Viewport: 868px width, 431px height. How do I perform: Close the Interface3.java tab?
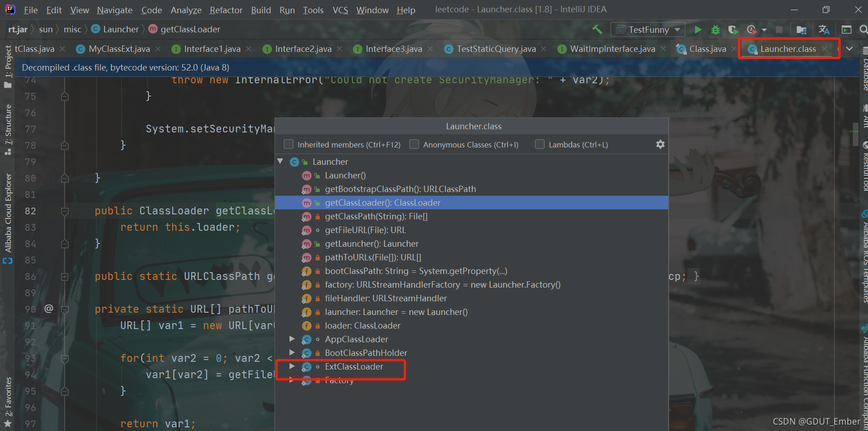[430, 49]
